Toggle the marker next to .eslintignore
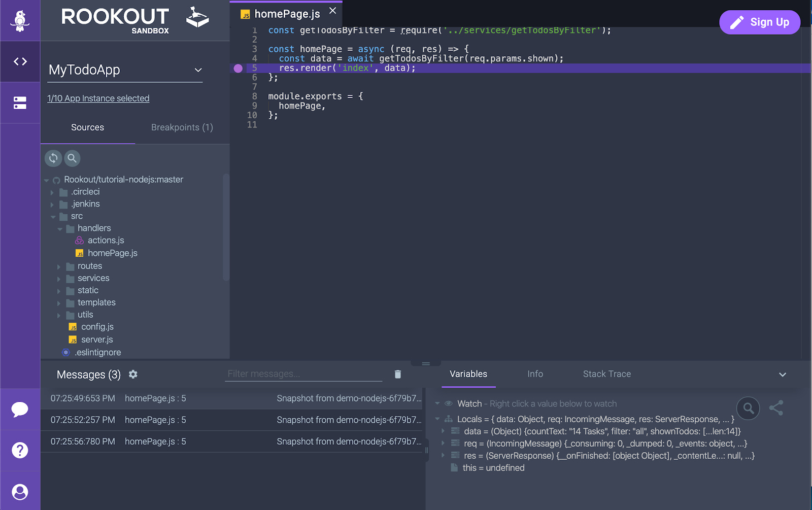The height and width of the screenshot is (510, 812). point(65,352)
